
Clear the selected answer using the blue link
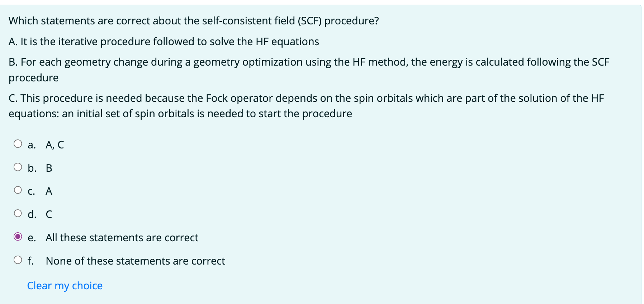coord(64,285)
